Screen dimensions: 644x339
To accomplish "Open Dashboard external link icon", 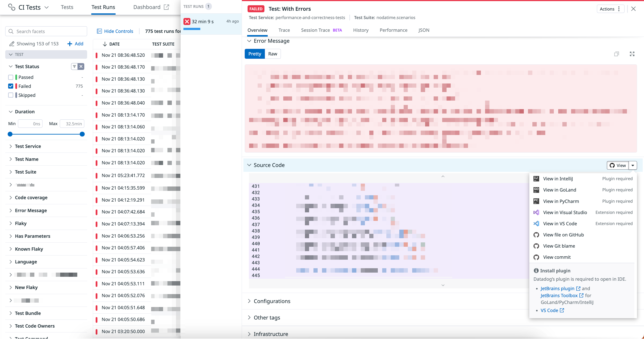I will tap(167, 7).
